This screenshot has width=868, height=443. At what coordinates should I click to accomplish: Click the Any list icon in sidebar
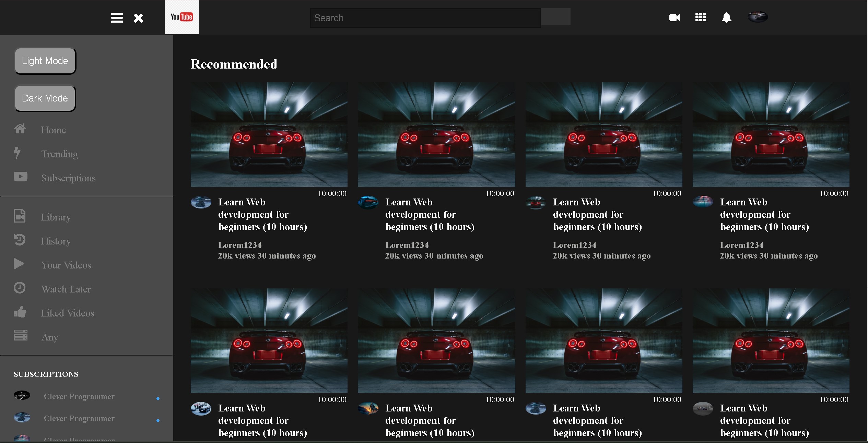coord(21,335)
